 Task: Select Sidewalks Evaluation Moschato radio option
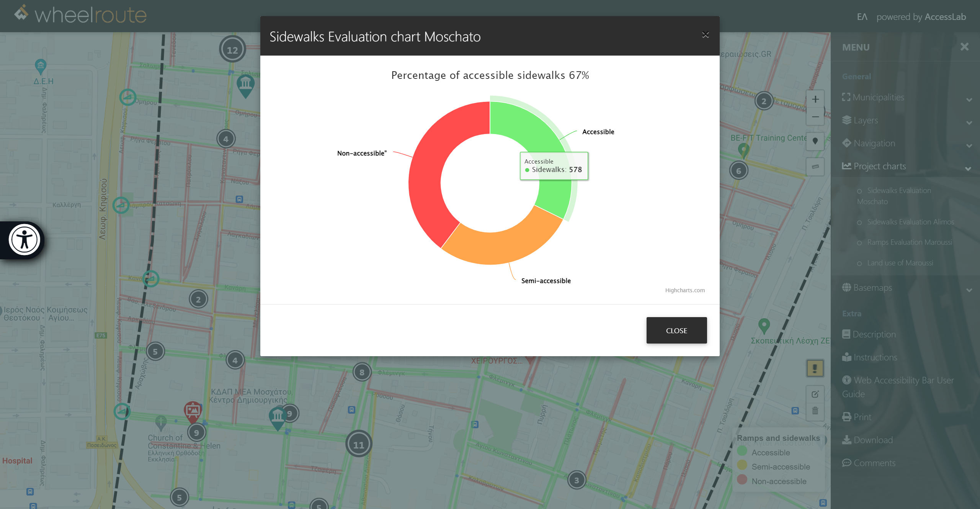click(x=859, y=191)
